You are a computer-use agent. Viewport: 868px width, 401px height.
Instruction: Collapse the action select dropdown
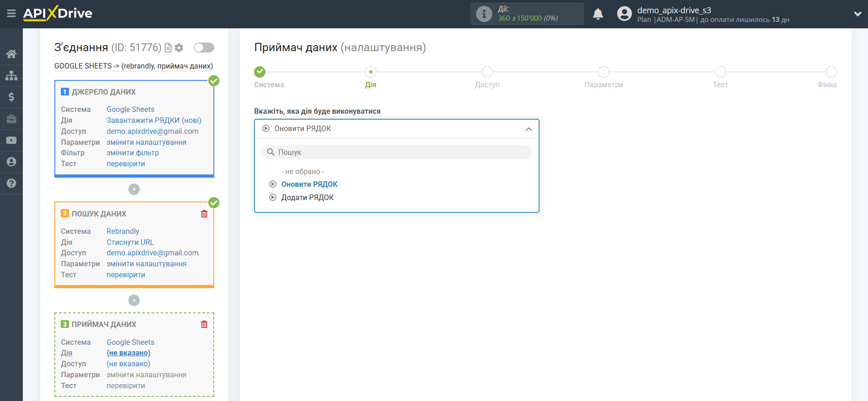point(529,129)
